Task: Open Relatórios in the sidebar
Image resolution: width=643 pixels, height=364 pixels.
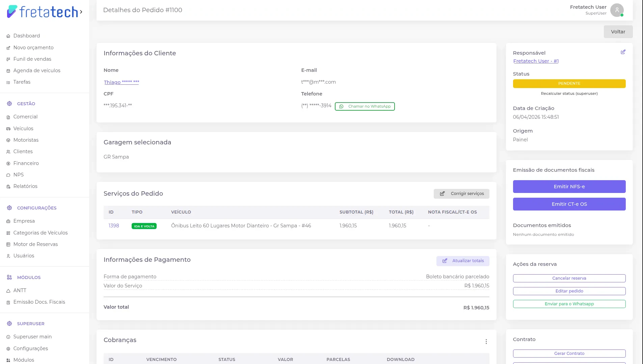Action: tap(25, 186)
